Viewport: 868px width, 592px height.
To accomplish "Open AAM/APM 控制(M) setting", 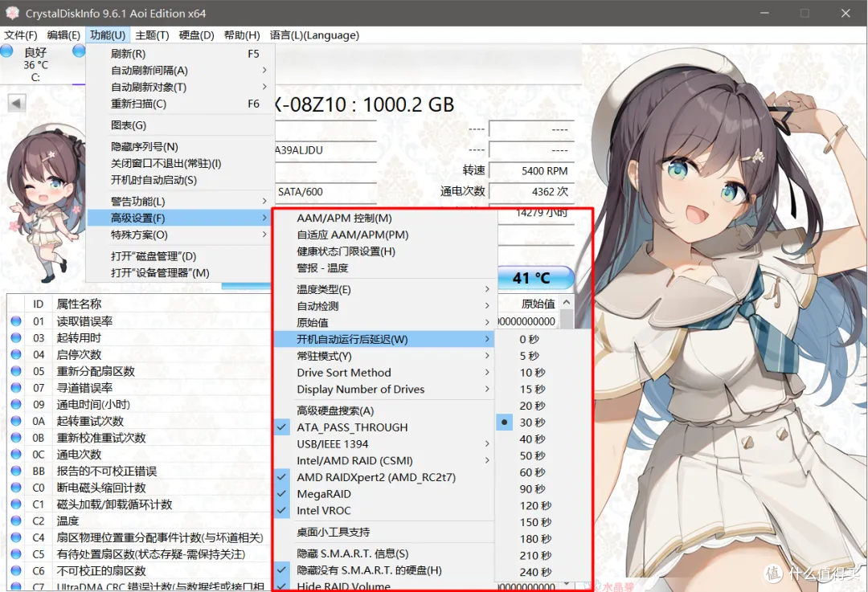I will click(x=383, y=218).
